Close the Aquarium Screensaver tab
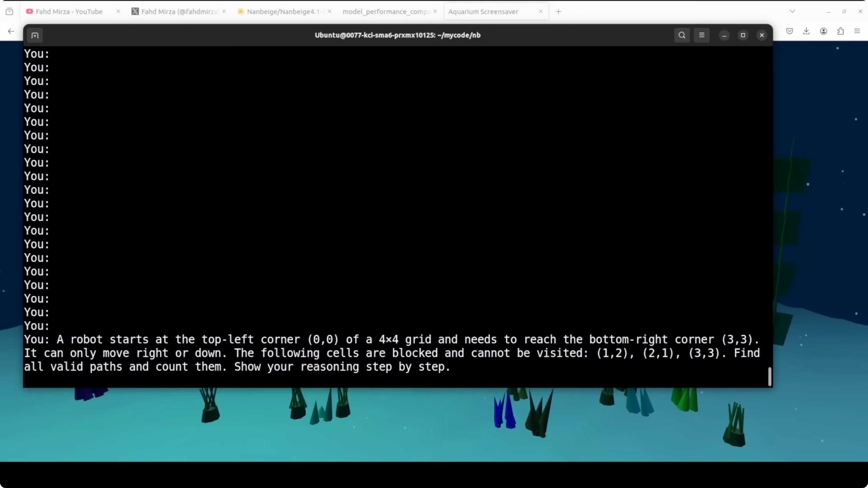The width and height of the screenshot is (868, 488). pos(540,12)
